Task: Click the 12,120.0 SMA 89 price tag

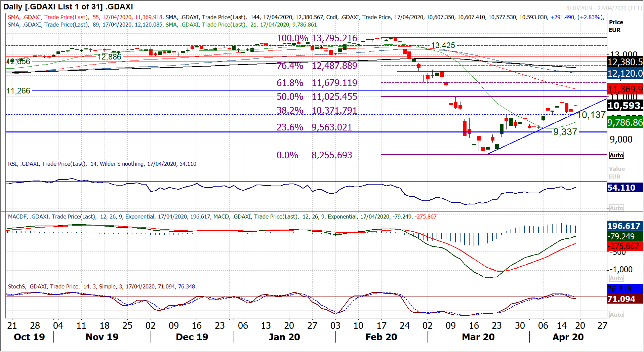Action: [625, 73]
